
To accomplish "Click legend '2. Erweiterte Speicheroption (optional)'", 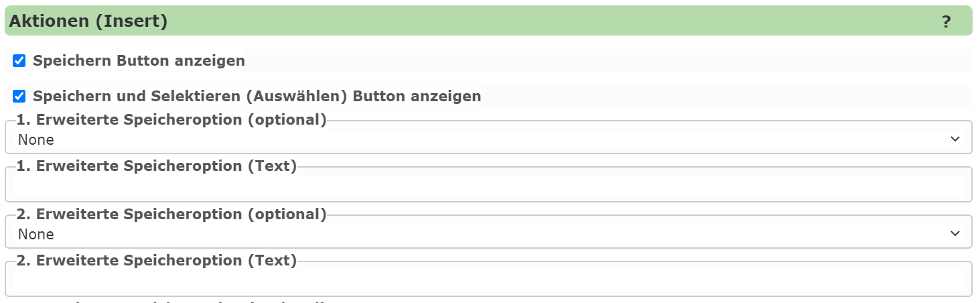I will [x=171, y=214].
